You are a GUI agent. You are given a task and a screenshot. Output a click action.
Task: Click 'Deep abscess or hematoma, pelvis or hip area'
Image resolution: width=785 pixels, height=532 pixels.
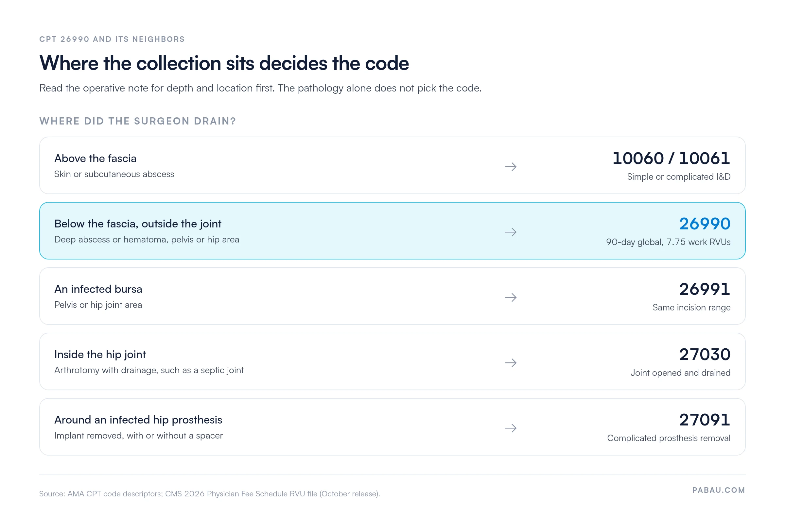[147, 240]
